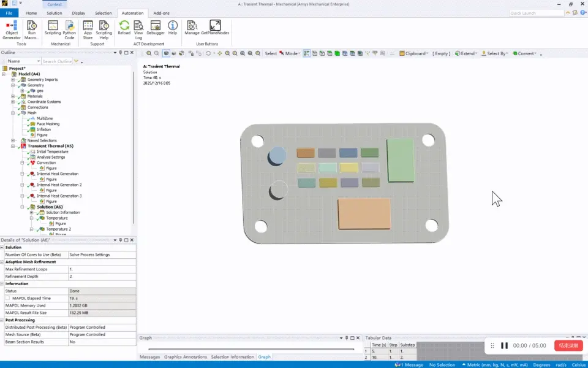Click the Run Macro icon
Image resolution: width=588 pixels, height=368 pixels.
(x=32, y=29)
